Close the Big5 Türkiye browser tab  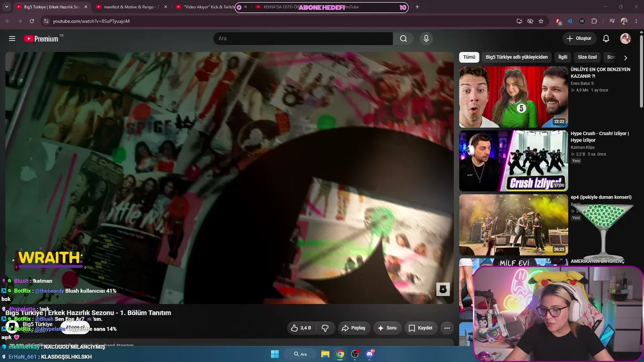(x=86, y=7)
